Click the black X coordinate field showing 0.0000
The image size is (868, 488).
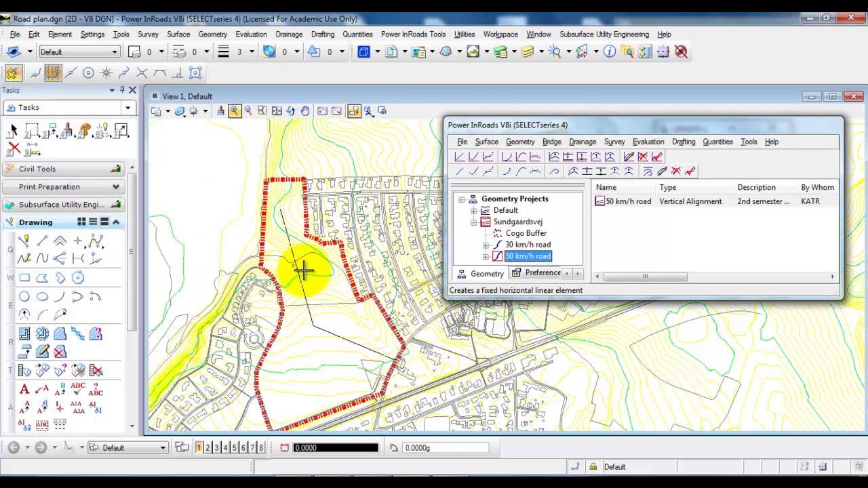335,447
